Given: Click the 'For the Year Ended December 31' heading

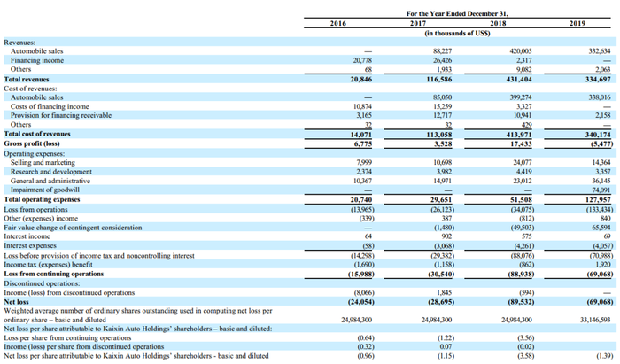Looking at the screenshot, I should coord(457,13).
